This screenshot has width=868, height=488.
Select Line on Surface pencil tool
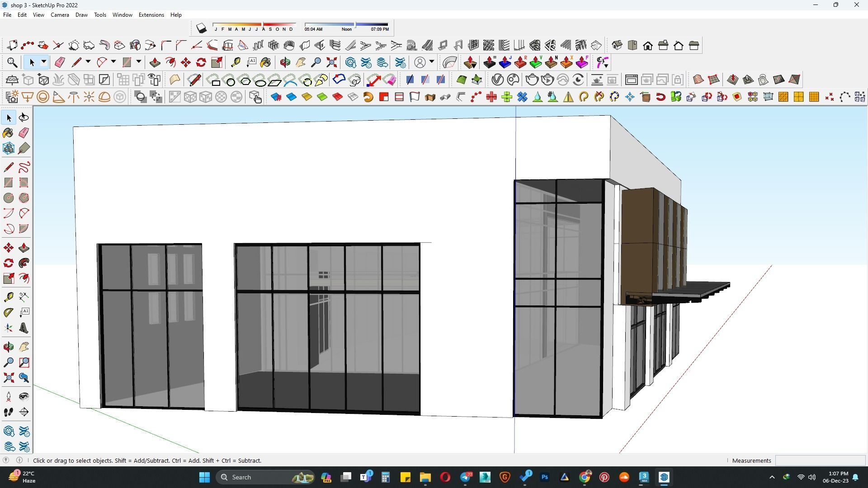click(x=195, y=80)
